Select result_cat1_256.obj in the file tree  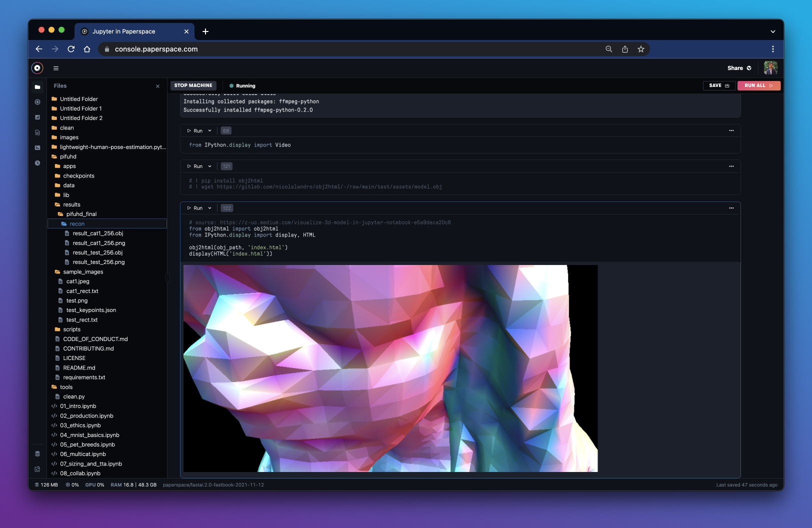click(x=98, y=233)
